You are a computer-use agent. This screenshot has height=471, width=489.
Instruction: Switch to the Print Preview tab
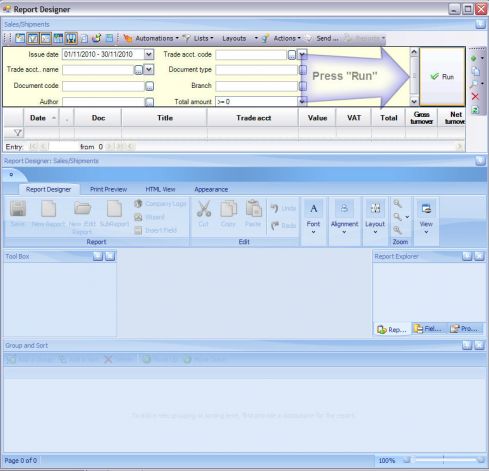(108, 189)
